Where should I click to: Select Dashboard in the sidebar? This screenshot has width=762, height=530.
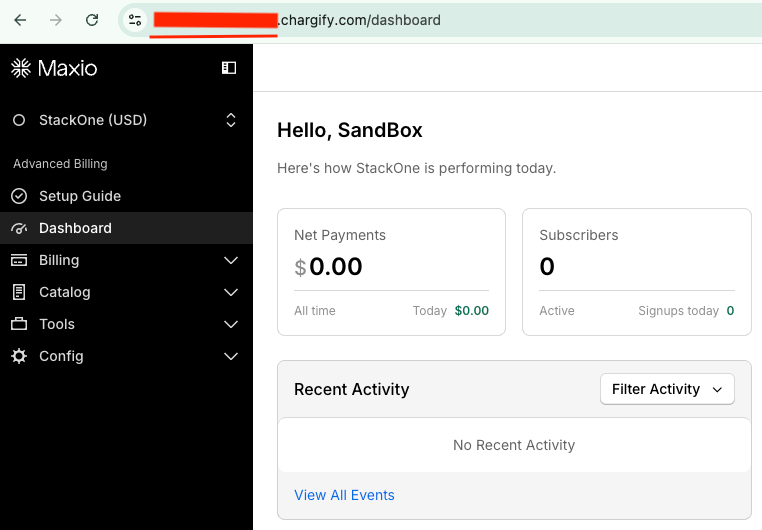[126, 228]
